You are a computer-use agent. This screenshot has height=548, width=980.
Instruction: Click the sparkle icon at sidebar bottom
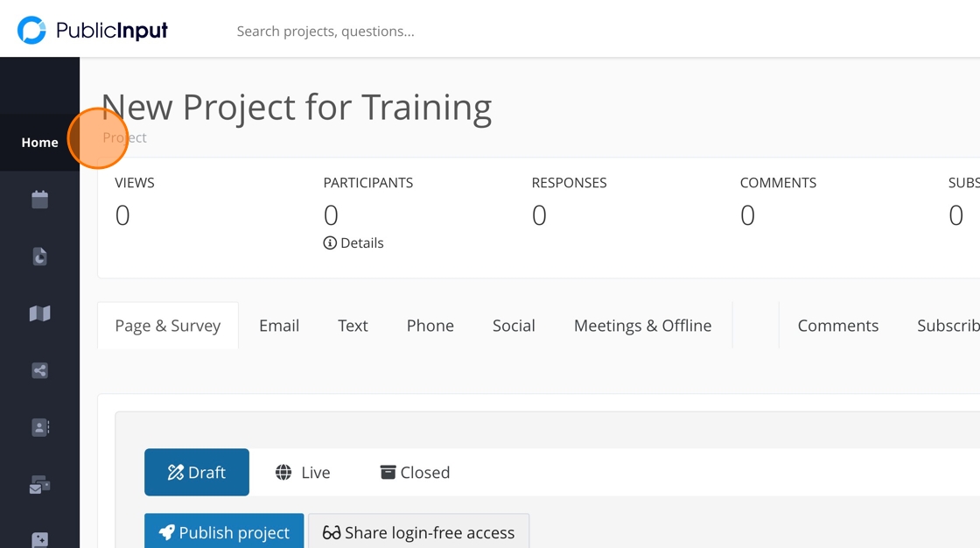39,539
